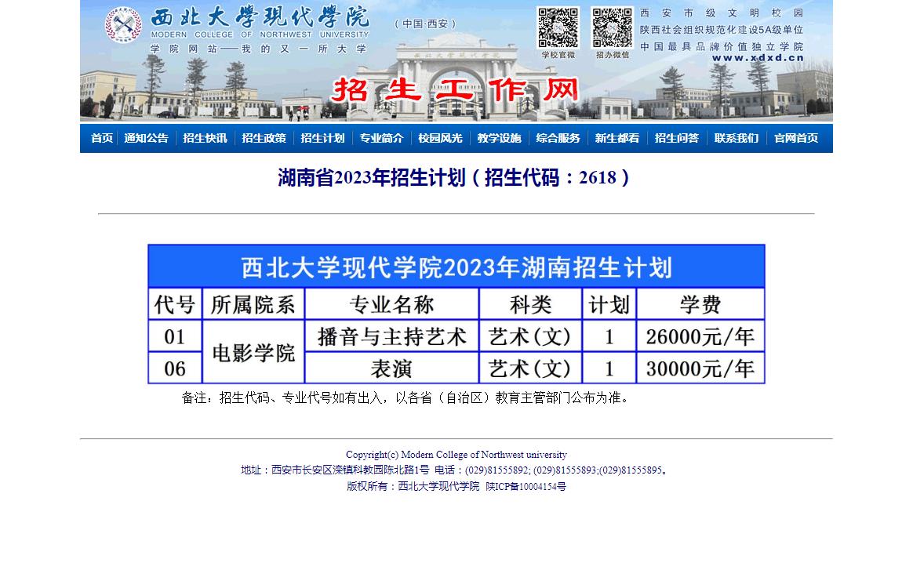The width and height of the screenshot is (902, 588).
Task: Open 招生计划 navigation item
Action: [322, 138]
